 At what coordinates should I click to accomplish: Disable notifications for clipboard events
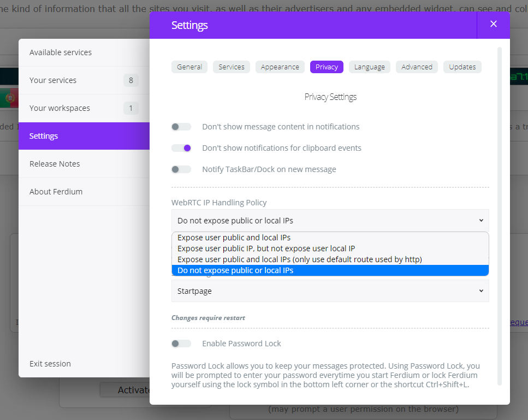pyautogui.click(x=181, y=147)
